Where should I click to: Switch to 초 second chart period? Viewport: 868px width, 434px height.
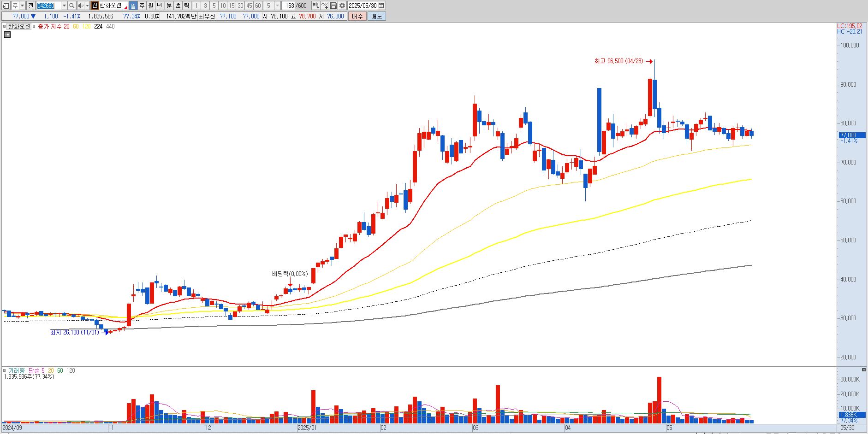pyautogui.click(x=178, y=6)
